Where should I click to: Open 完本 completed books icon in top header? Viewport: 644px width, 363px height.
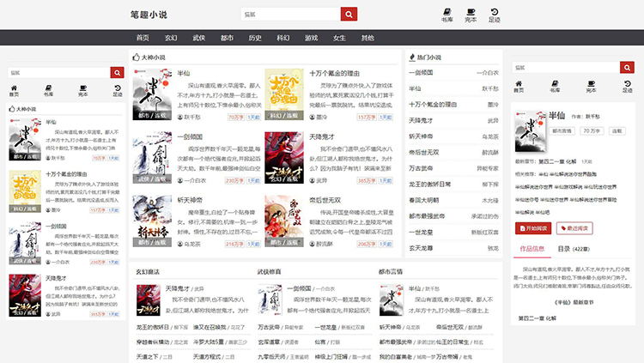pos(471,15)
